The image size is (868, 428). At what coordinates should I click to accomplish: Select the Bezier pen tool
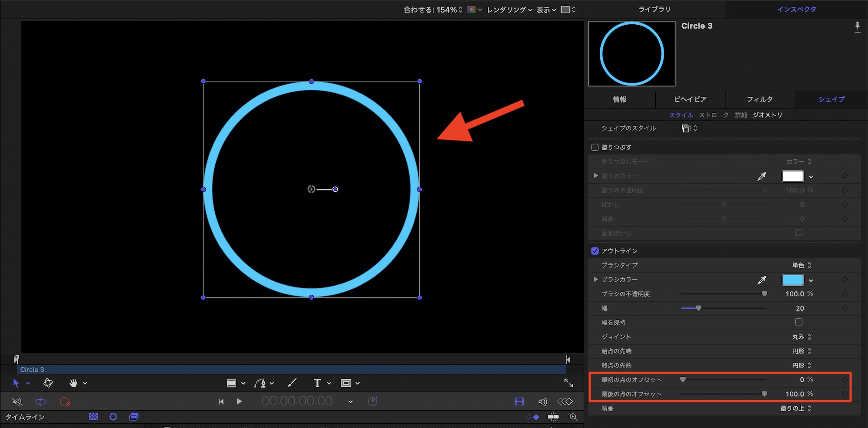[x=260, y=383]
